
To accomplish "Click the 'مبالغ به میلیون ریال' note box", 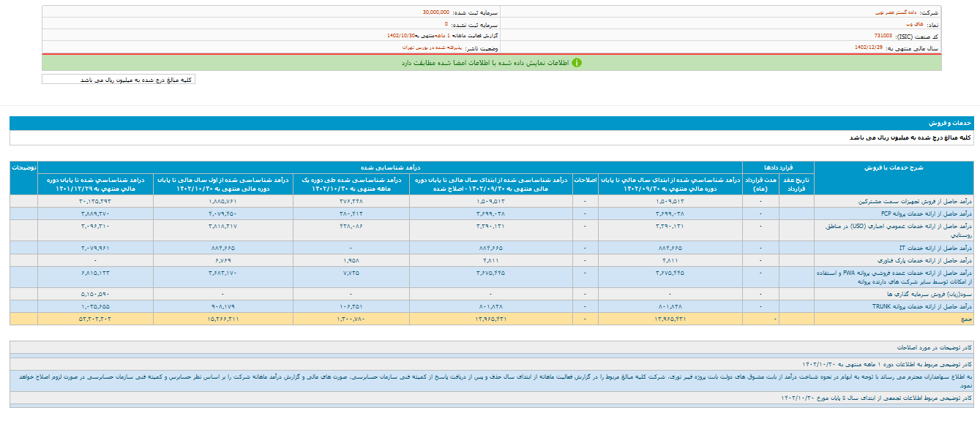I will pos(119,80).
